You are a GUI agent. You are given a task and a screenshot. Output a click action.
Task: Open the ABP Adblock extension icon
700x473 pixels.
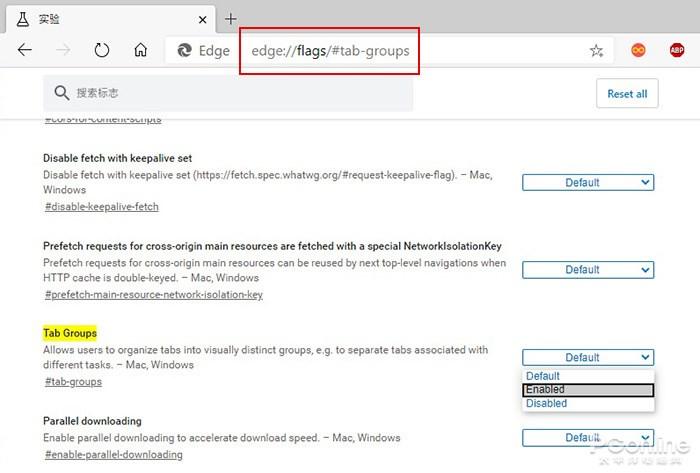click(x=677, y=50)
